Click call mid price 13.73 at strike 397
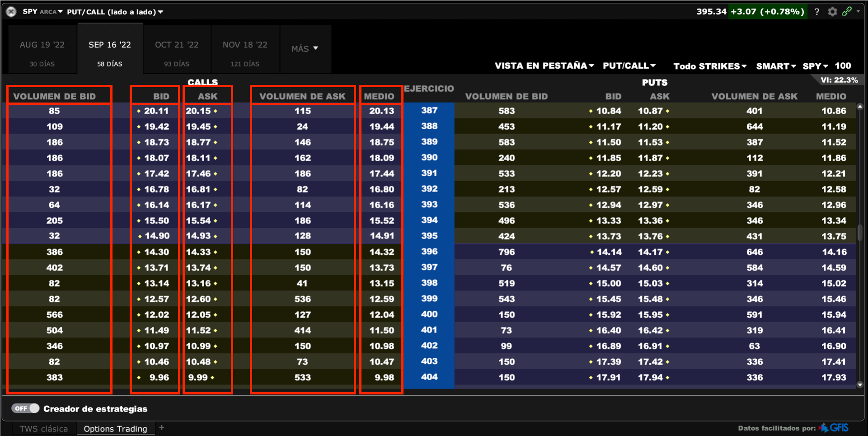 (x=382, y=267)
